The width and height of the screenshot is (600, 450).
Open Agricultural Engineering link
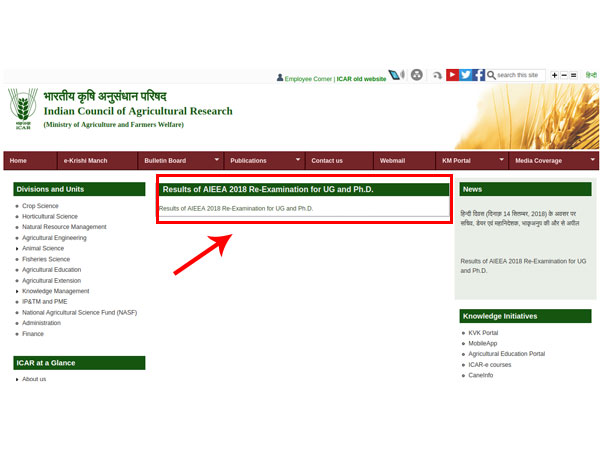54,238
